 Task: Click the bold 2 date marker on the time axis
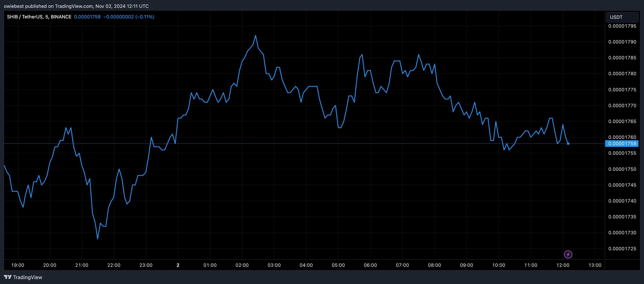click(178, 265)
